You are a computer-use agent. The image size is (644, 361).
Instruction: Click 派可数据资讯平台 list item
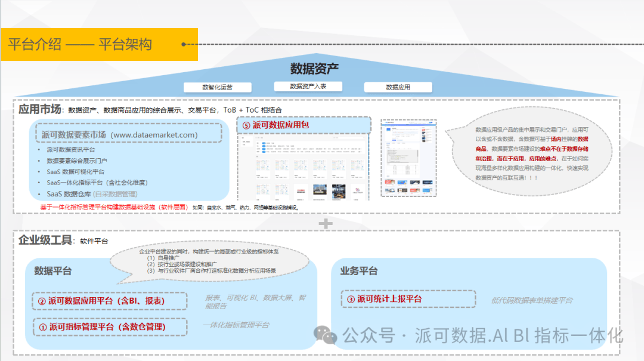(70, 150)
